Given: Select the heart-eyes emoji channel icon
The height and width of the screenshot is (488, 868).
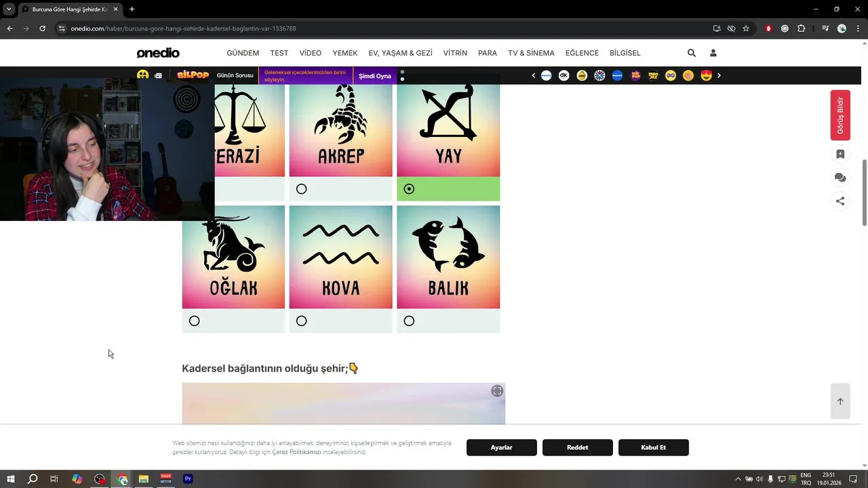Looking at the screenshot, I should click(x=706, y=75).
